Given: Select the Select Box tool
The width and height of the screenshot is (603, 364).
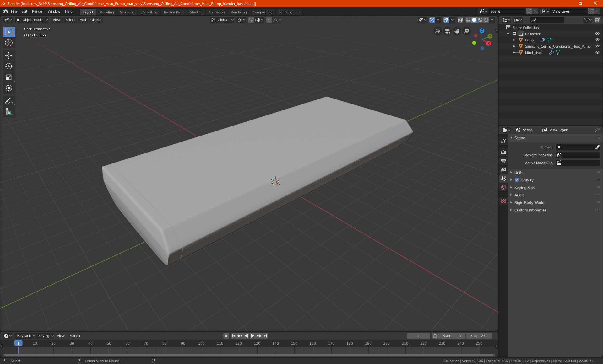Looking at the screenshot, I should tap(9, 32).
